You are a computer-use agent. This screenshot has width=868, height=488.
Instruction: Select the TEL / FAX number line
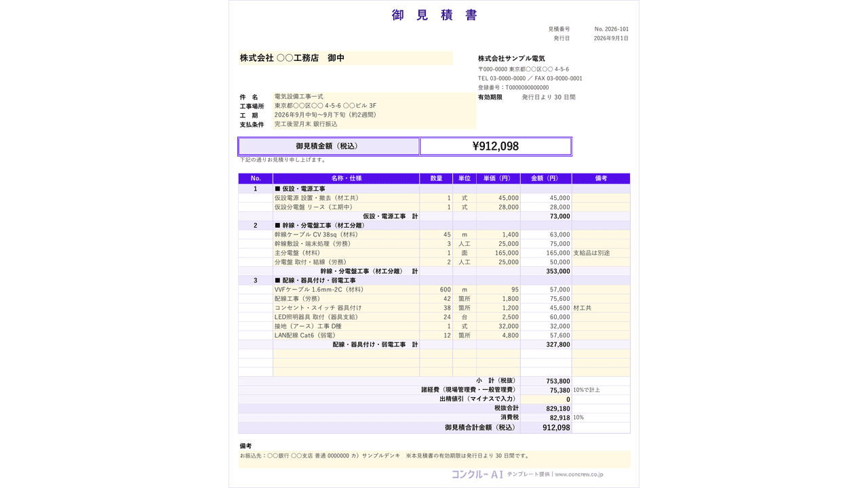530,79
